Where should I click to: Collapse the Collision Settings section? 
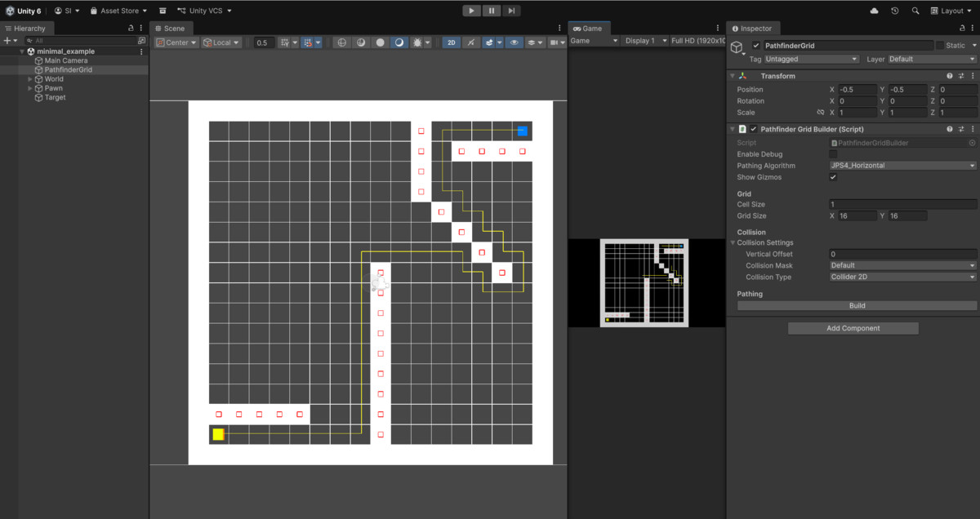[733, 242]
